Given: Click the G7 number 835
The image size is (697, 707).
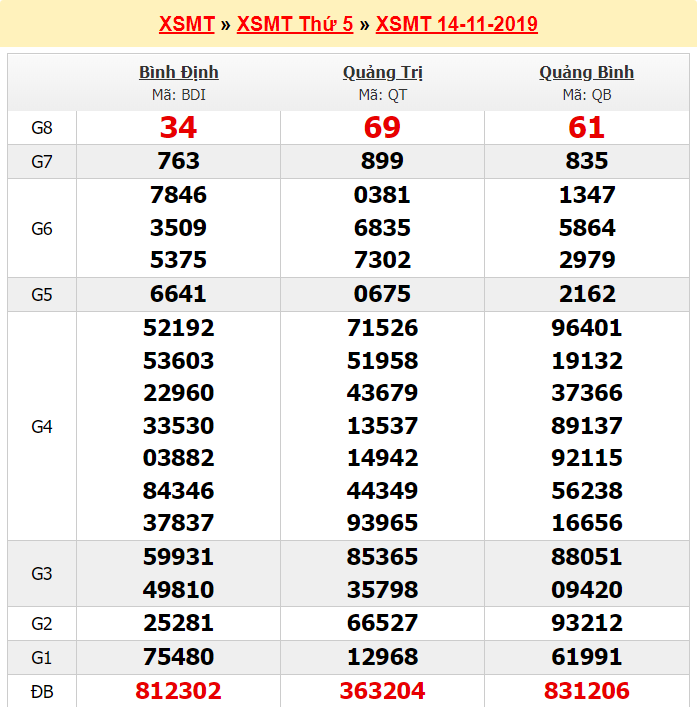Looking at the screenshot, I should [587, 161].
